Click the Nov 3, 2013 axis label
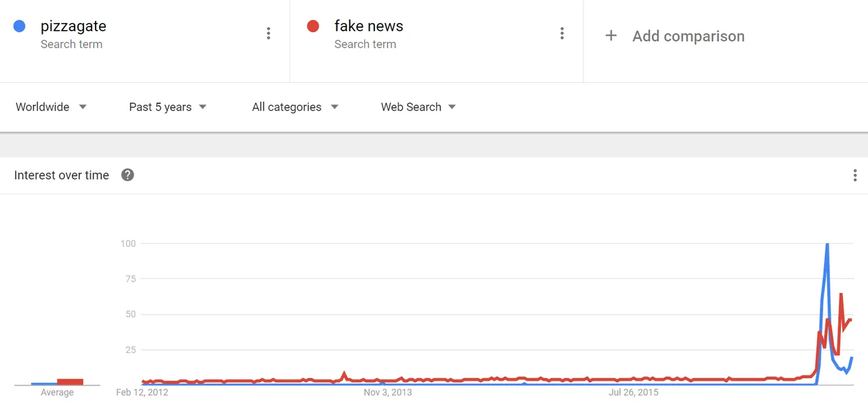The height and width of the screenshot is (418, 868). (387, 392)
